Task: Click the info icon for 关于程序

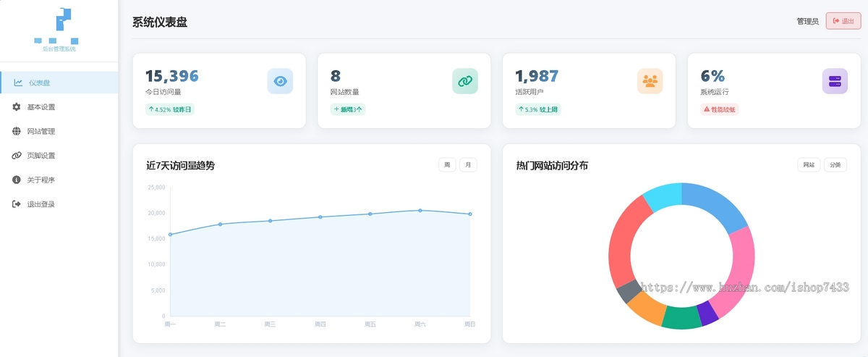Action: click(x=17, y=180)
